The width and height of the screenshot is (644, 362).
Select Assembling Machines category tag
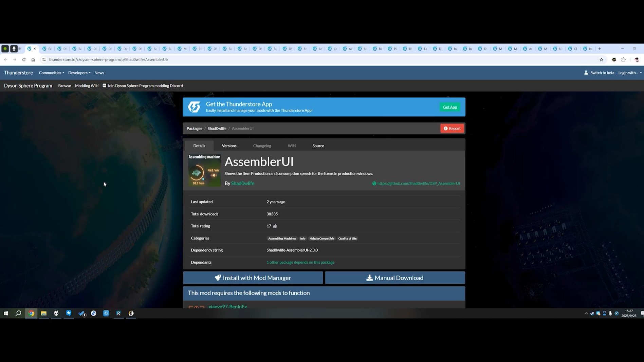tap(282, 239)
